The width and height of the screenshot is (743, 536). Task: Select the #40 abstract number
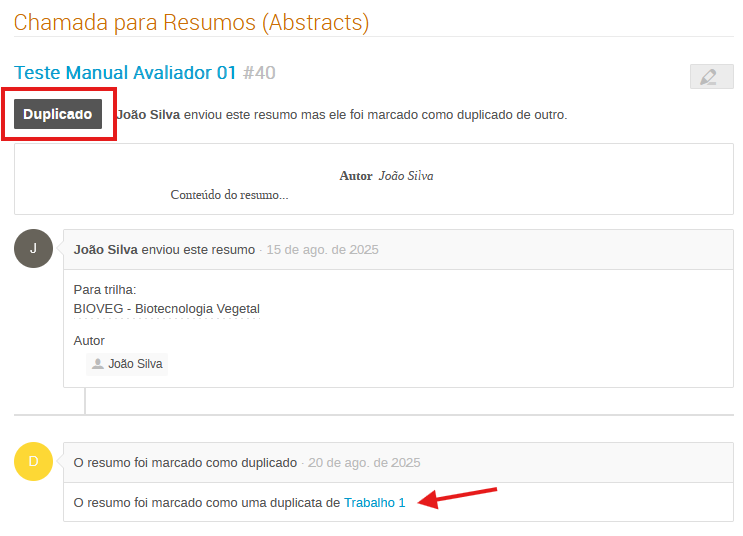coord(259,73)
